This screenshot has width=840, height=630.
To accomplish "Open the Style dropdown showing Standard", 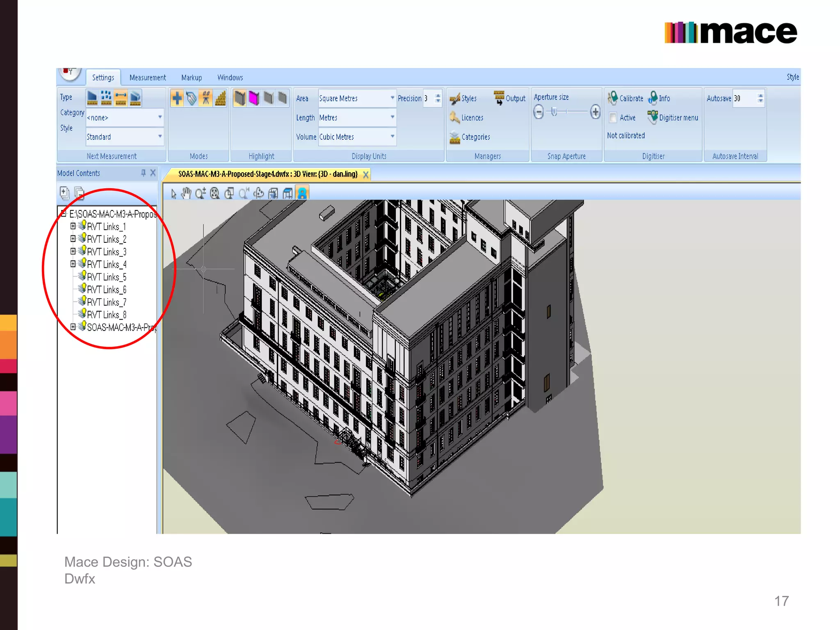I will point(125,137).
